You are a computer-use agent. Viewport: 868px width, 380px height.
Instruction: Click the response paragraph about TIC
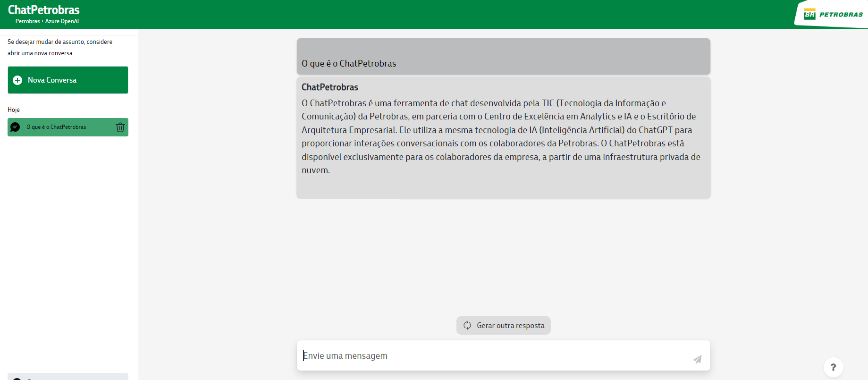[500, 137]
